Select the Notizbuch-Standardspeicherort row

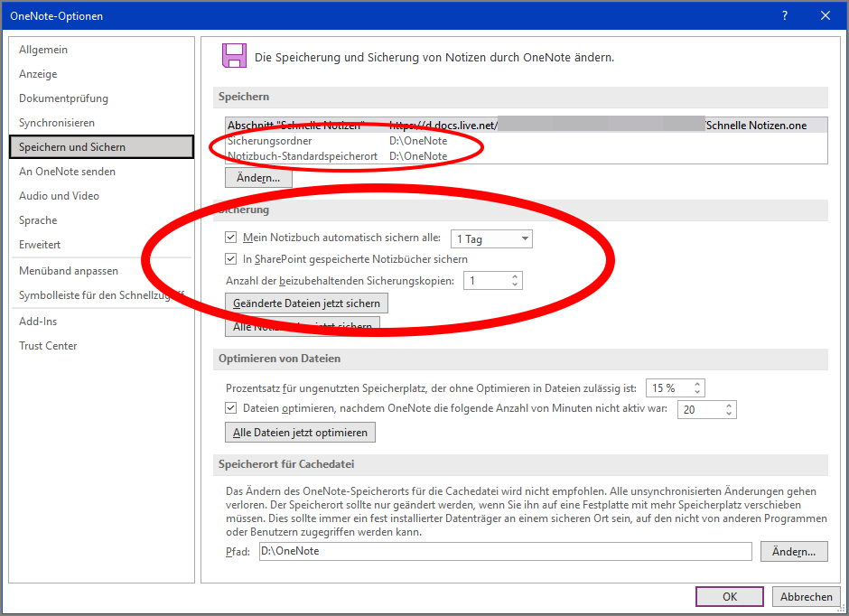point(526,156)
